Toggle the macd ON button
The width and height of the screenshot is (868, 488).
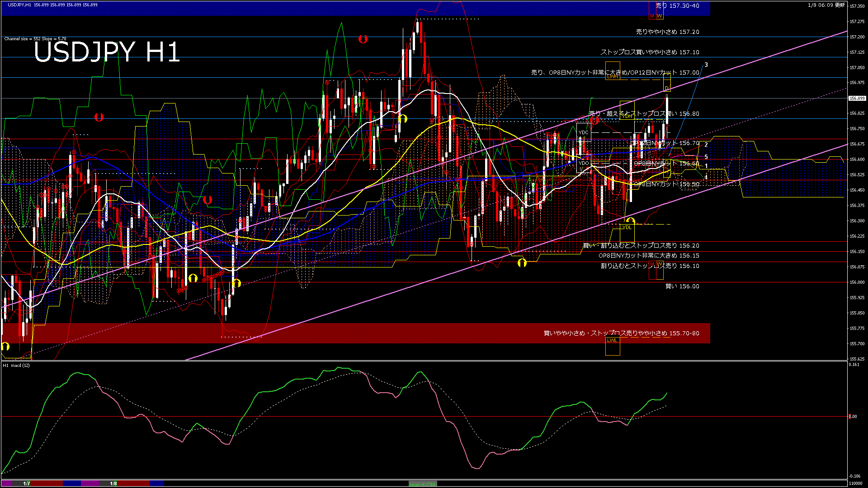(x=423, y=483)
